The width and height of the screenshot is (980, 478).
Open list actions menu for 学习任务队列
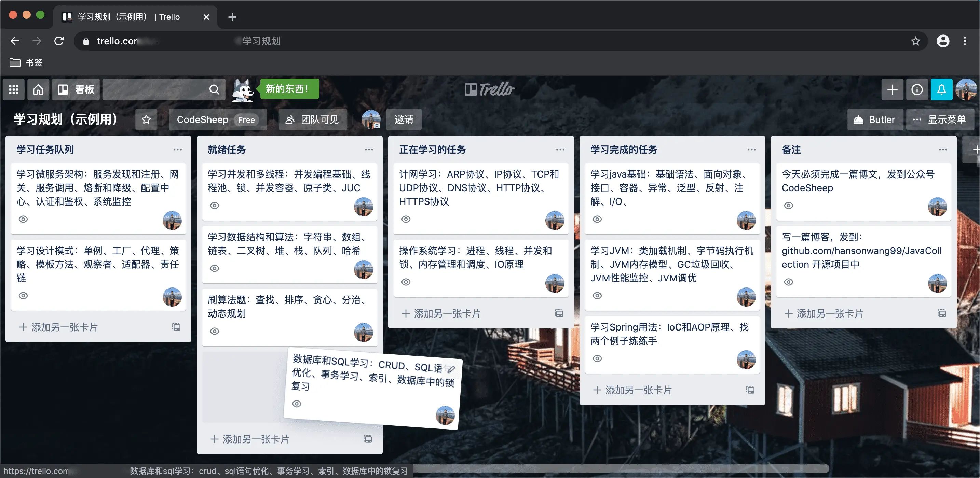pyautogui.click(x=177, y=150)
